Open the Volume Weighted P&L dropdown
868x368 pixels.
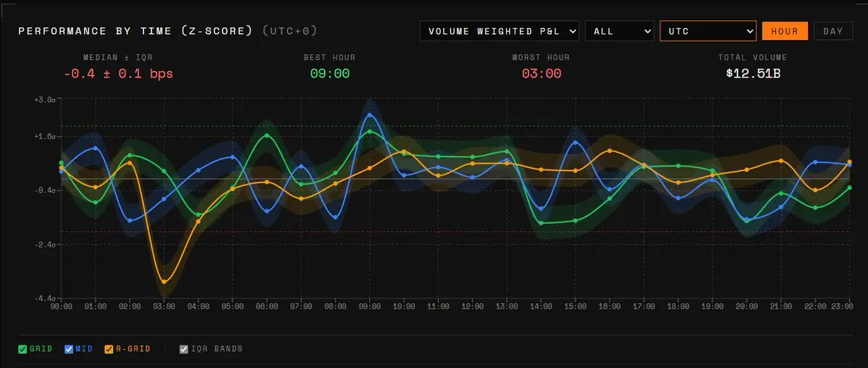point(500,31)
